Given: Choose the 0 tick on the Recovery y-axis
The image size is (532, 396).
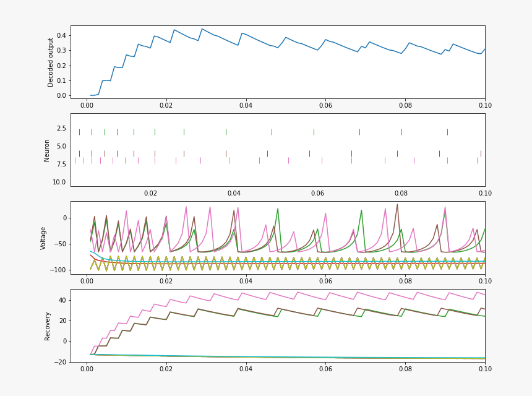Looking at the screenshot, I should click(x=64, y=342).
